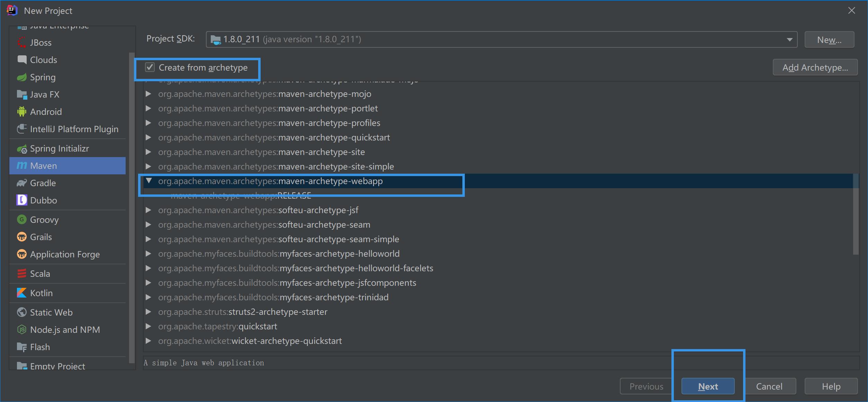Click the Node.js and NPM icon

click(x=22, y=329)
